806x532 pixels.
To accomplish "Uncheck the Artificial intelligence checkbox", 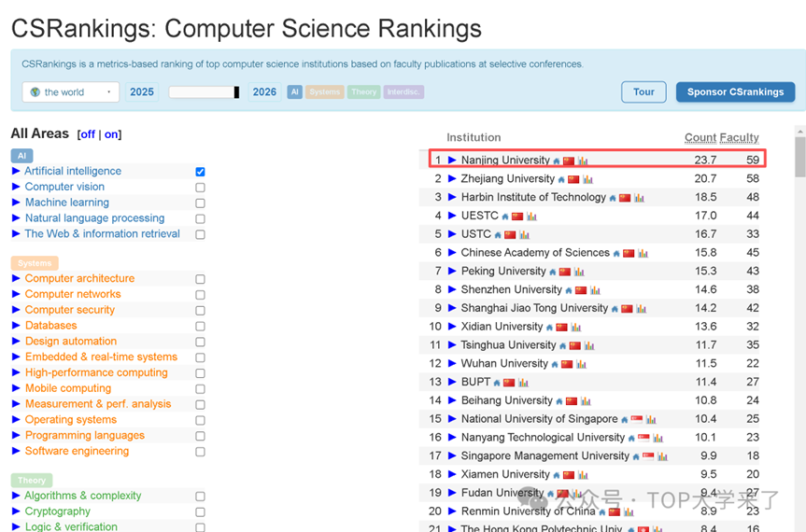I will 200,172.
